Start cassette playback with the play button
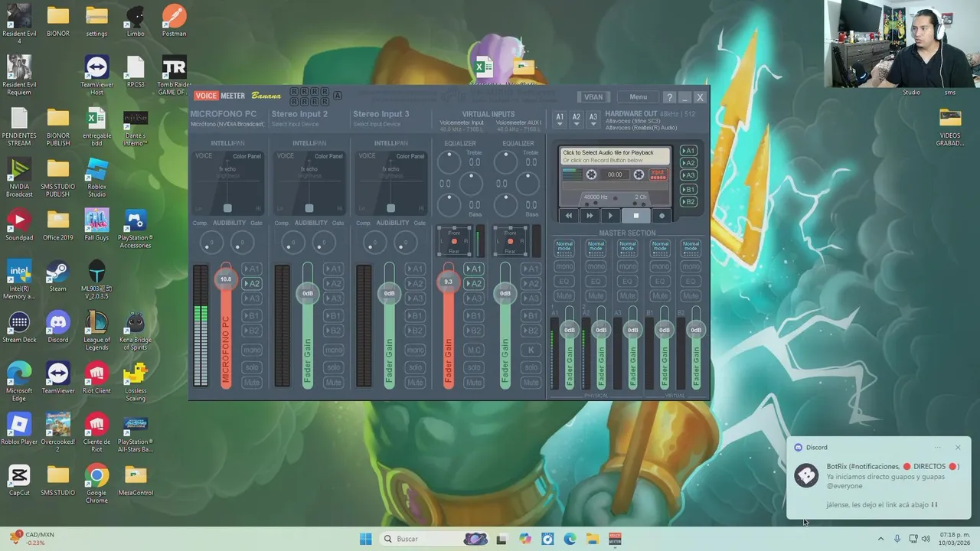Screen dimensions: 980x551 coord(610,216)
